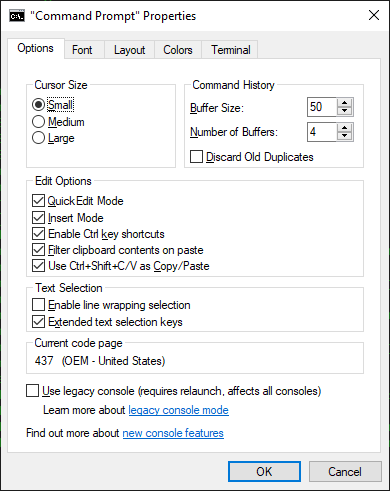The height and width of the screenshot is (491, 390).
Task: Check Use legacy console option
Action: [x=32, y=391]
